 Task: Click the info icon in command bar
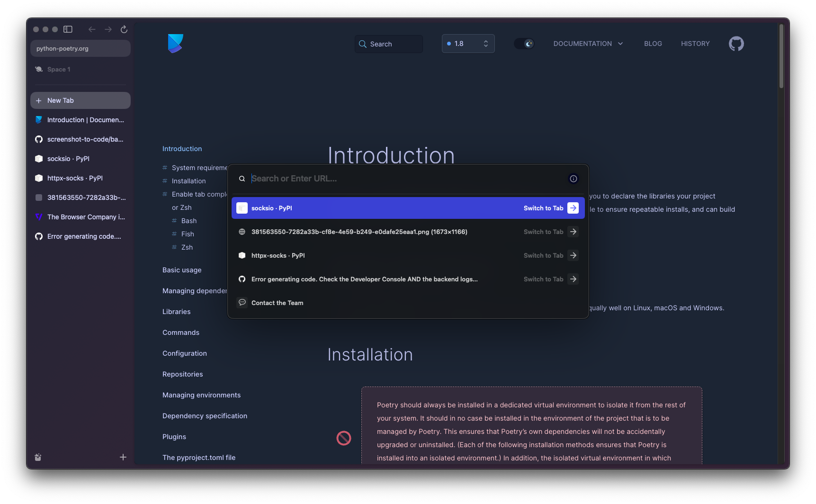click(573, 179)
